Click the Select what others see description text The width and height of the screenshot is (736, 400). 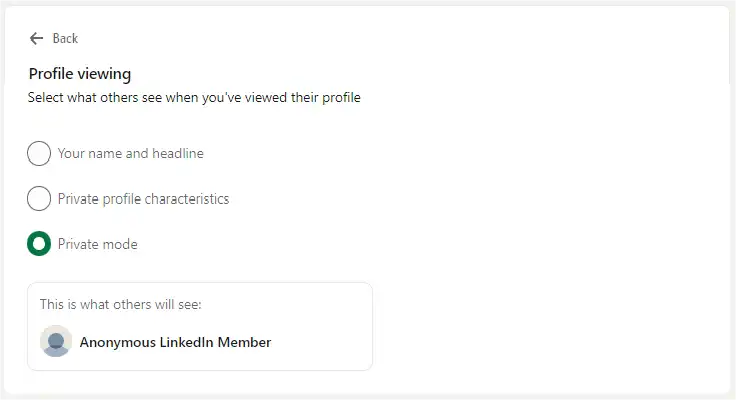194,98
